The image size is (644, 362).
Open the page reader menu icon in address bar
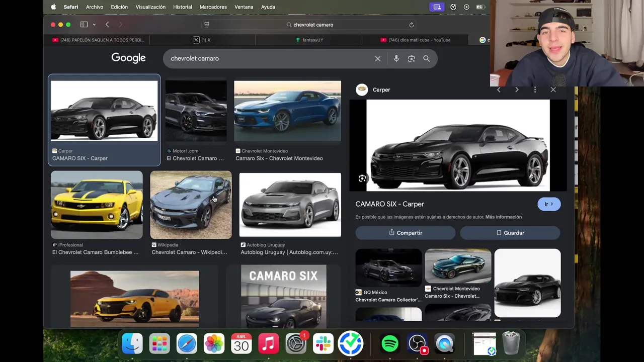[207, 25]
